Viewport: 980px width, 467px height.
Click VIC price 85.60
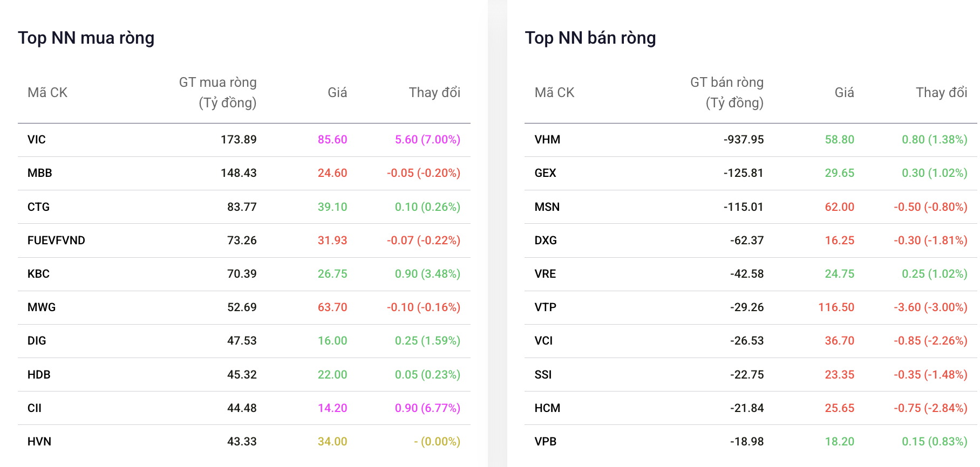pos(332,140)
